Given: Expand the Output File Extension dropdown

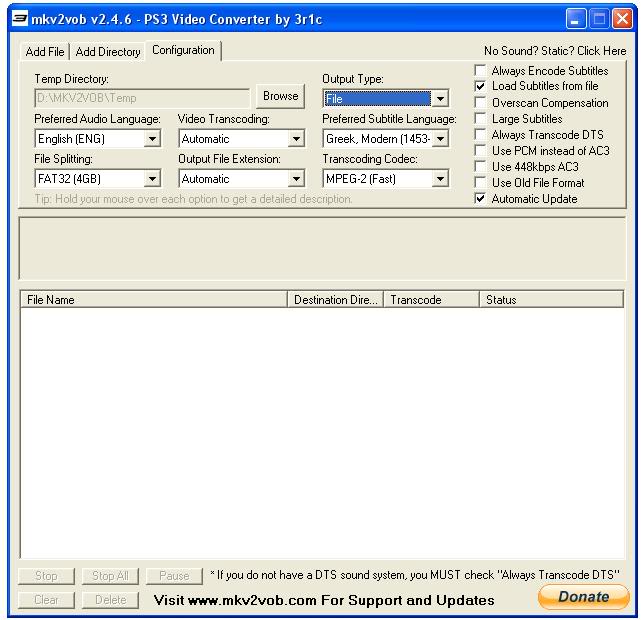Looking at the screenshot, I should click(x=242, y=179).
